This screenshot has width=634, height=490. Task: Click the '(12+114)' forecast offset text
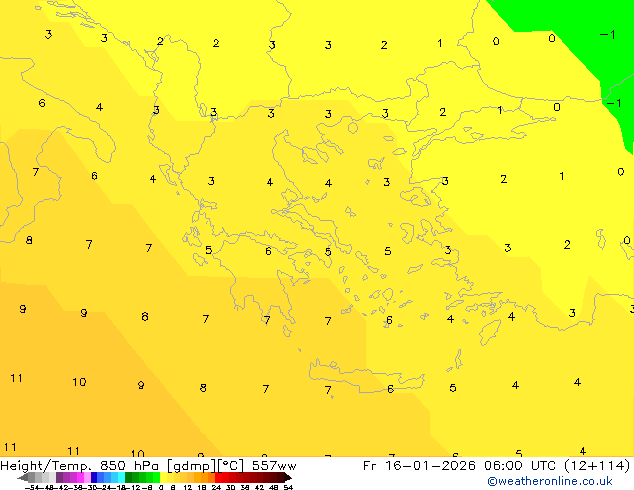click(598, 466)
